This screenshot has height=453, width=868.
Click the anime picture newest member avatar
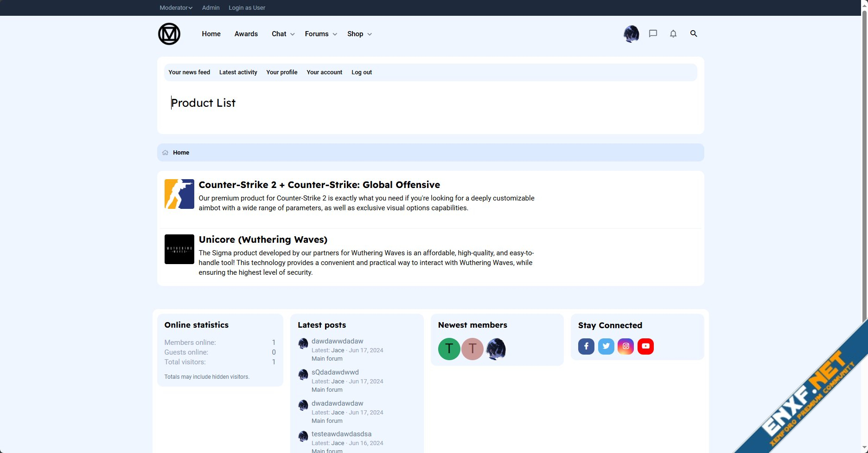point(496,349)
